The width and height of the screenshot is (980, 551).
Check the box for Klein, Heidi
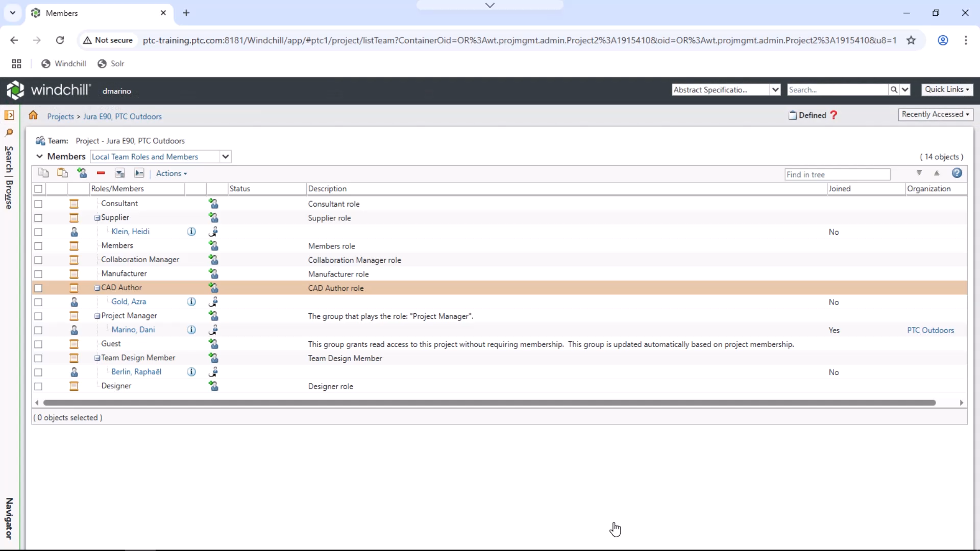coord(38,232)
